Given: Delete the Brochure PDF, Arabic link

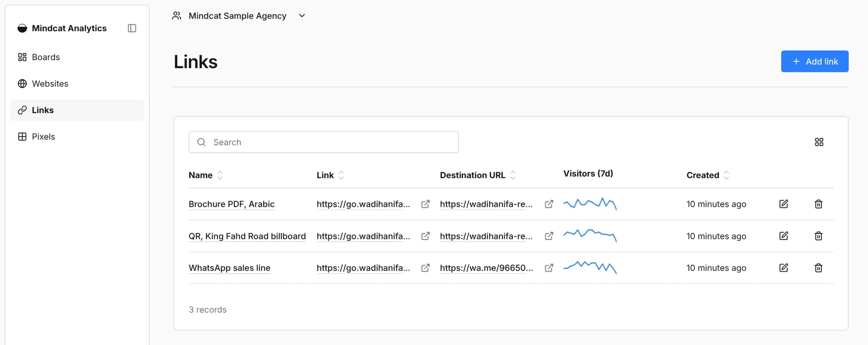Looking at the screenshot, I should tap(818, 204).
